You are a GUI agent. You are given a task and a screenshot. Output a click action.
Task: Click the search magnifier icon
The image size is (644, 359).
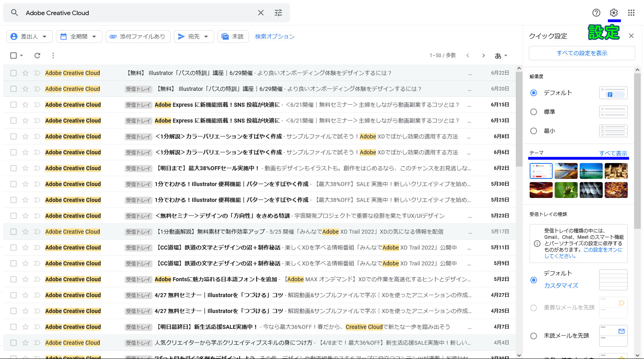(14, 13)
